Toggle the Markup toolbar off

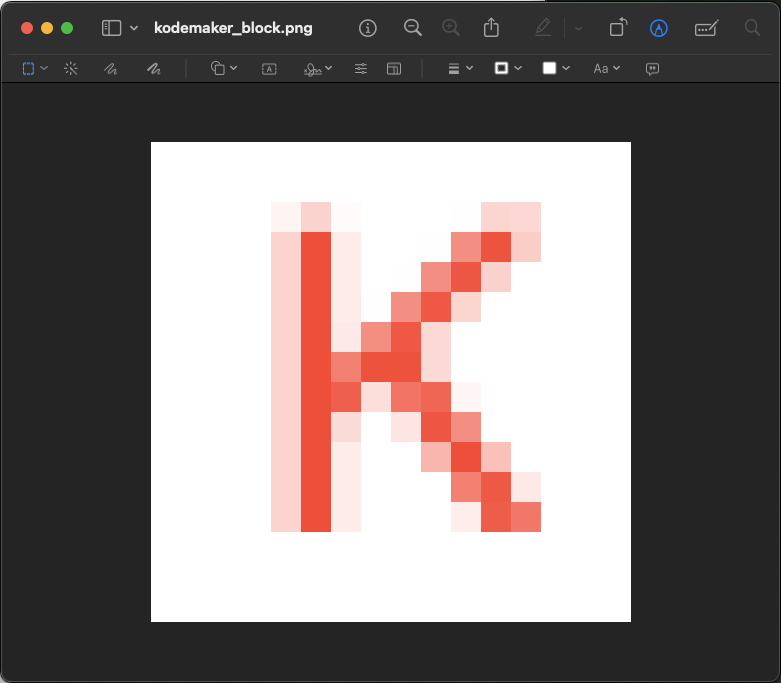point(658,28)
